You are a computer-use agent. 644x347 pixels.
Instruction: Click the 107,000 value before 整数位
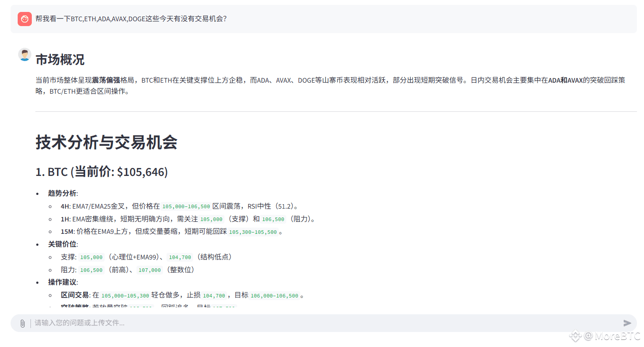[149, 270]
